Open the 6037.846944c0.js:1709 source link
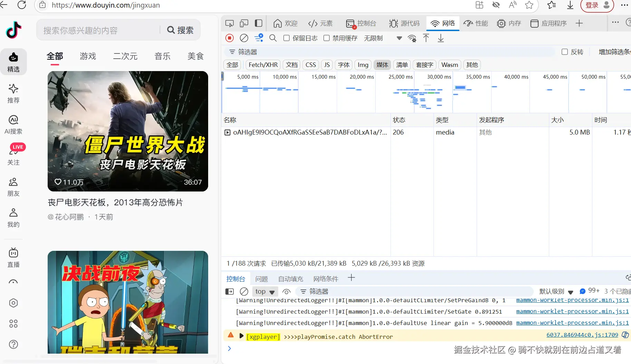 582,335
